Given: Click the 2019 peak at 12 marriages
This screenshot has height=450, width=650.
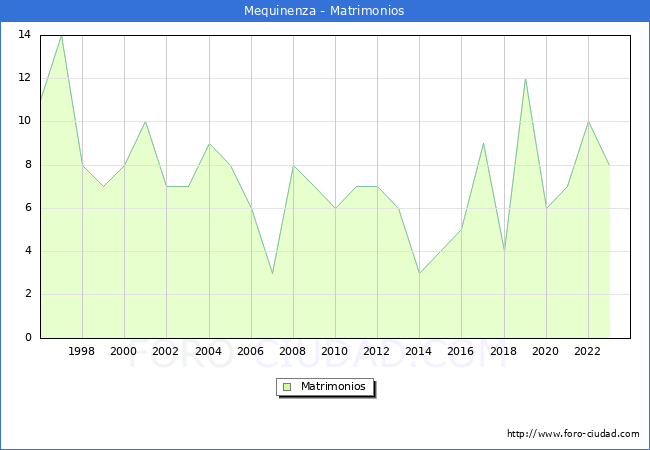Looking at the screenshot, I should click(x=525, y=79).
